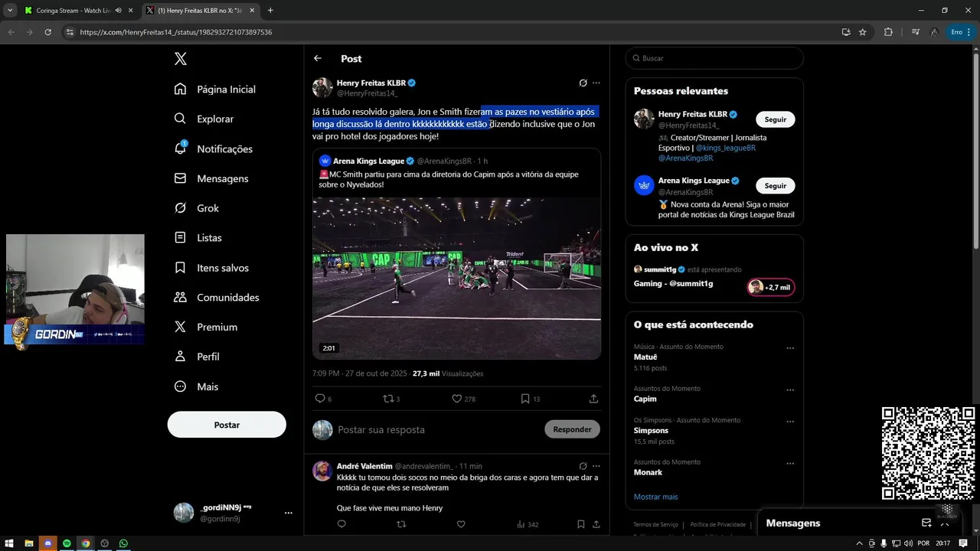The height and width of the screenshot is (551, 980).
Task: Open more options for Capim trend
Action: point(790,390)
